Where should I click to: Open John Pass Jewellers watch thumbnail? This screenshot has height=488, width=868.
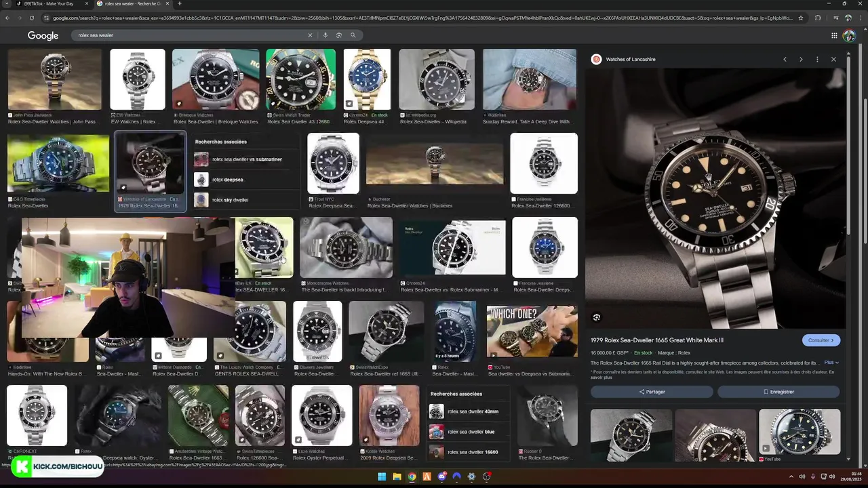pos(54,79)
